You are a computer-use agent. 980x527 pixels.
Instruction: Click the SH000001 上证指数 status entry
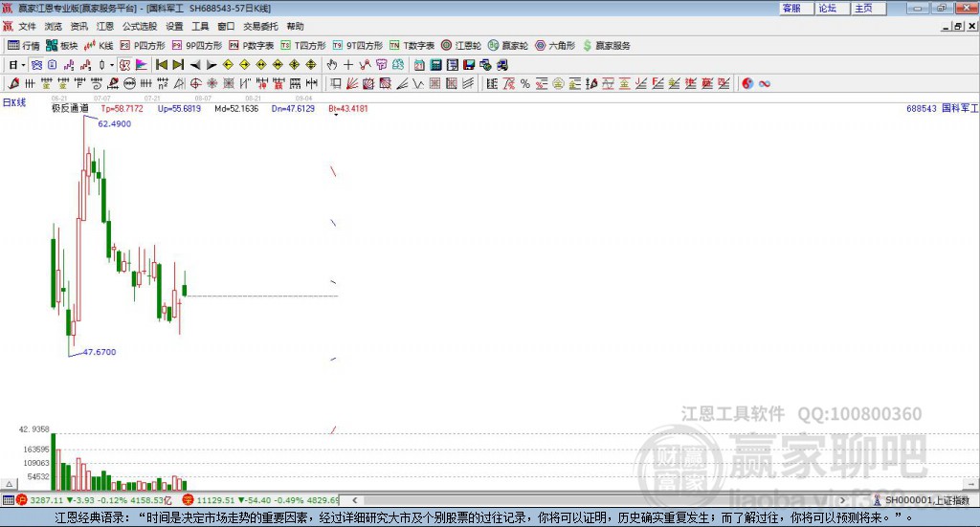click(922, 500)
